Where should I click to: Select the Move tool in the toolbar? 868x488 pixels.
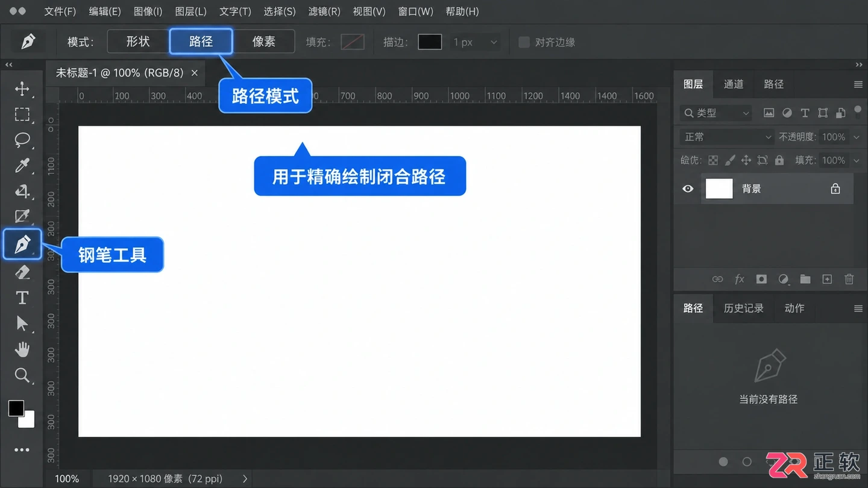22,89
